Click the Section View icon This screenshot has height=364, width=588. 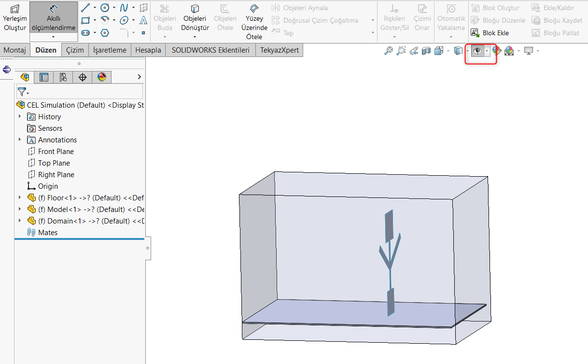tap(426, 51)
